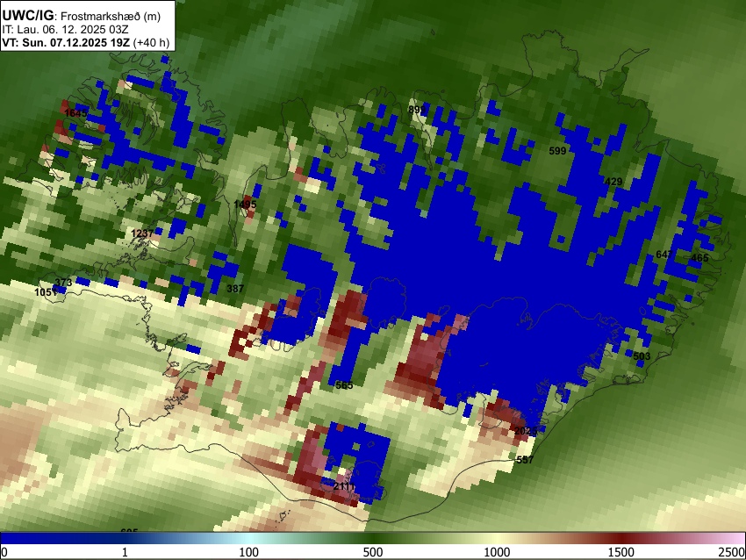
Task: Click the 2500 tick on the color scale
Action: coord(732,552)
